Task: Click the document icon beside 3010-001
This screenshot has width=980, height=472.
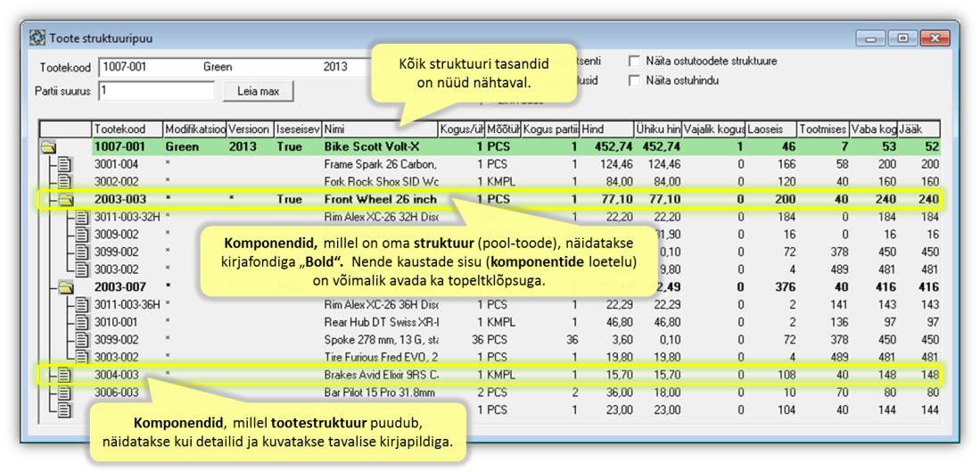Action: [83, 322]
